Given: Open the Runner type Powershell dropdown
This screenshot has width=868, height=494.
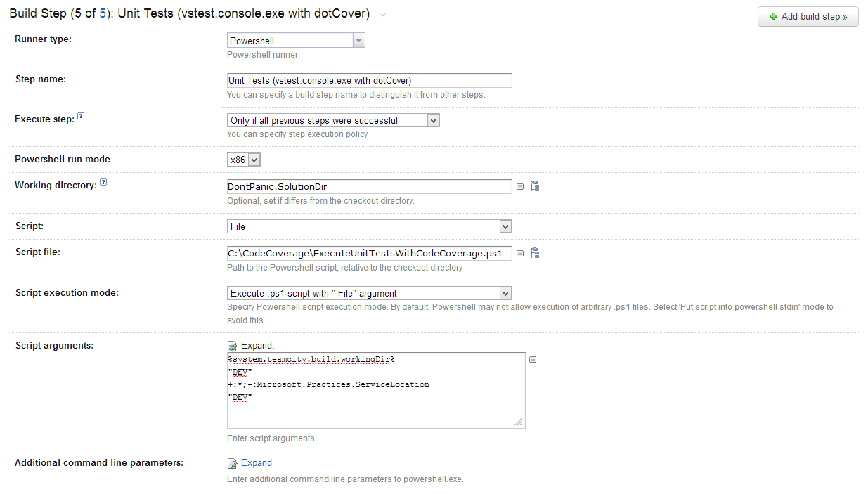Looking at the screenshot, I should (296, 41).
